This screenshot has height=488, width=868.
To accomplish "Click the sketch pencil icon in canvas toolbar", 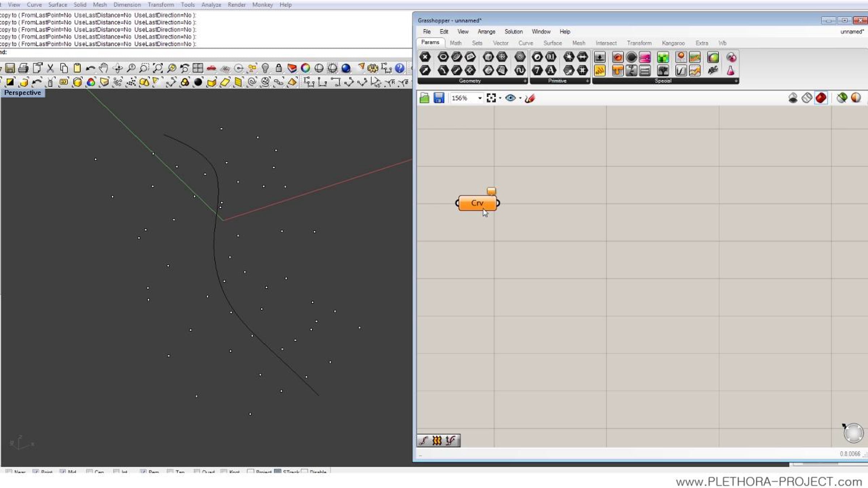I will [530, 98].
